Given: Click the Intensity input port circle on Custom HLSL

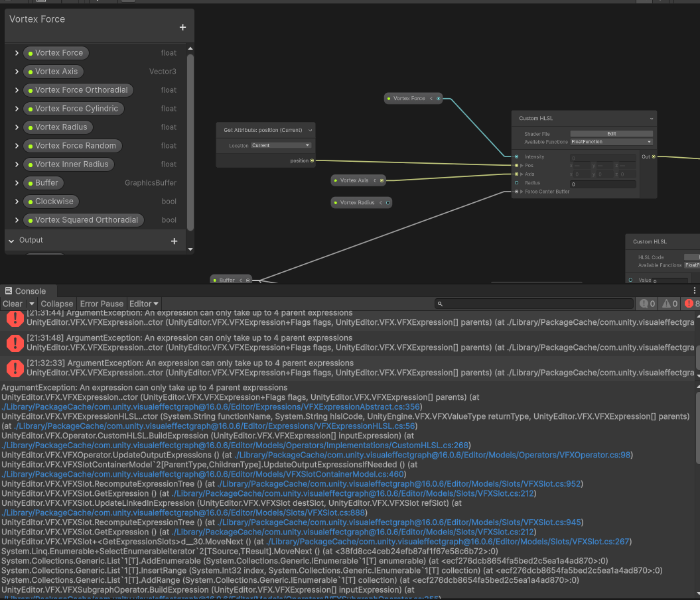Looking at the screenshot, I should pyautogui.click(x=516, y=156).
